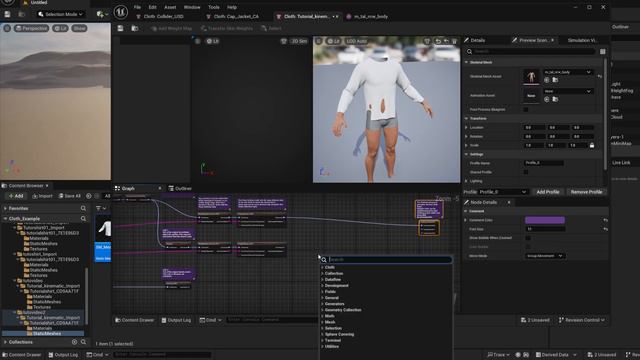Click the skeletal mesh asset thumbnail
This screenshot has width=640, height=360.
click(x=531, y=76)
